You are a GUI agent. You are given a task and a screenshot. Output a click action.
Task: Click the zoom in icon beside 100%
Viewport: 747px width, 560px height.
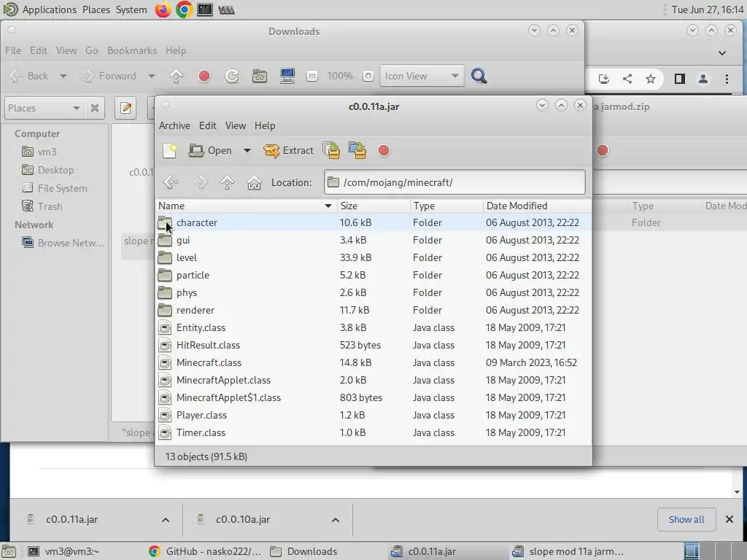(368, 76)
